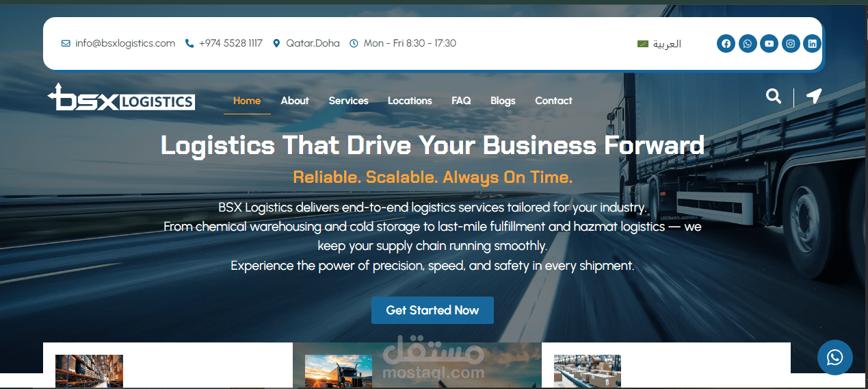Click the Get Started Now button
Image resolution: width=868 pixels, height=389 pixels.
pos(432,310)
